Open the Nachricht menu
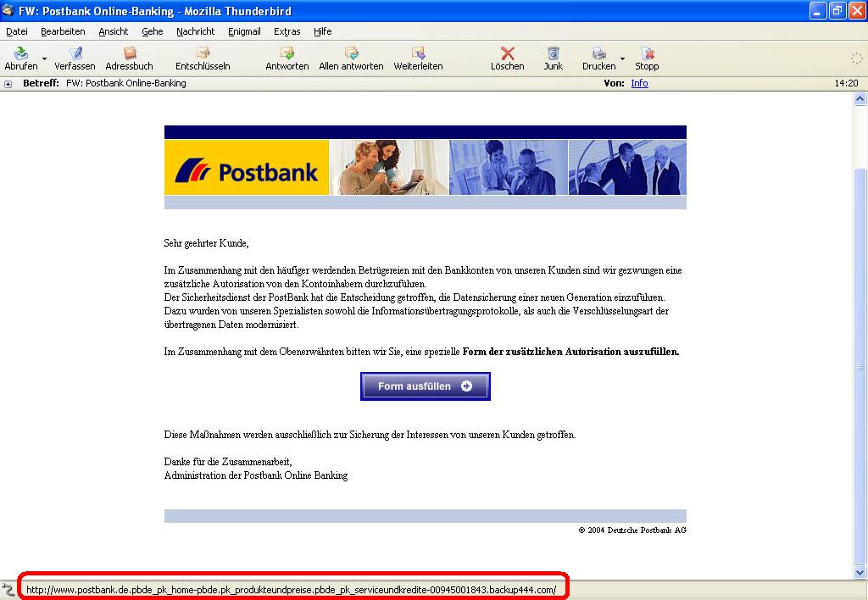This screenshot has height=600, width=868. click(196, 31)
